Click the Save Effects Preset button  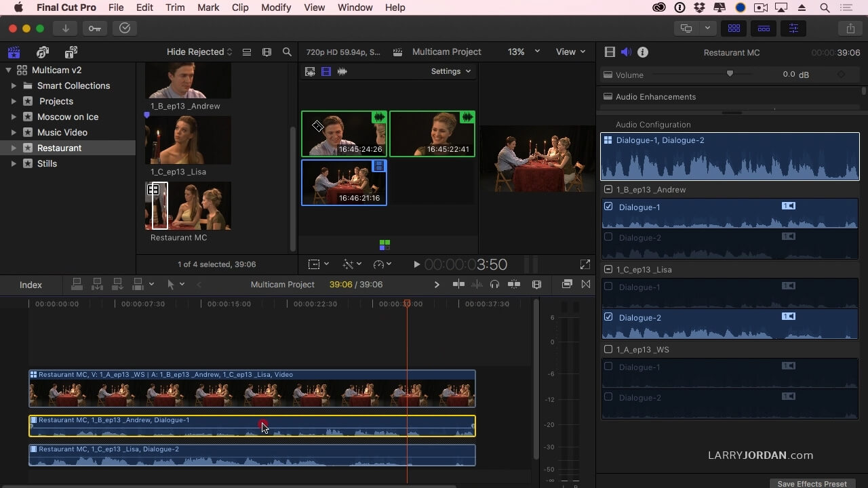[x=812, y=483]
